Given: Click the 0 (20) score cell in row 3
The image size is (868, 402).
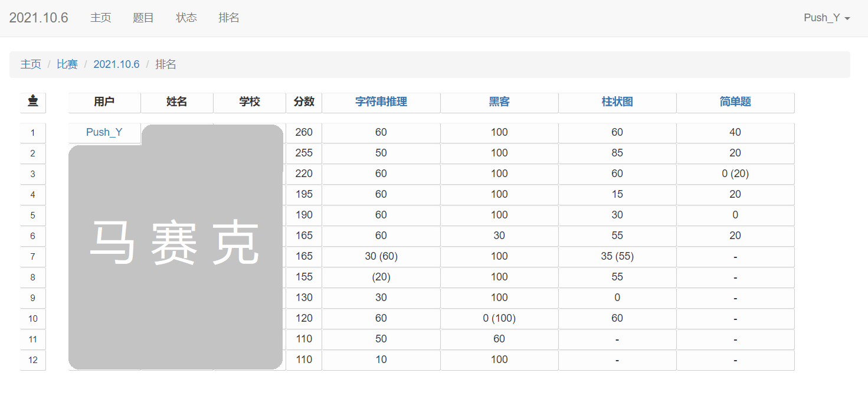Looking at the screenshot, I should (x=735, y=174).
